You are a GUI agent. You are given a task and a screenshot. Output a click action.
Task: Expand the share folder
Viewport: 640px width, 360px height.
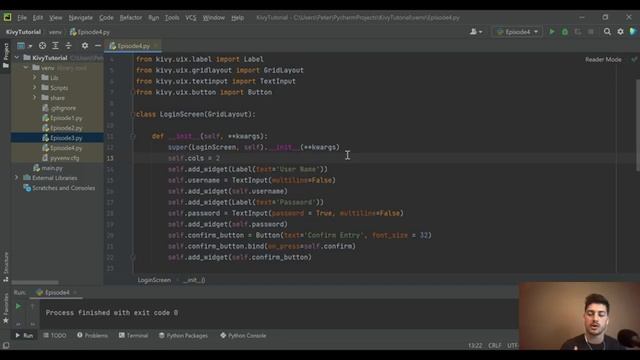(x=35, y=98)
